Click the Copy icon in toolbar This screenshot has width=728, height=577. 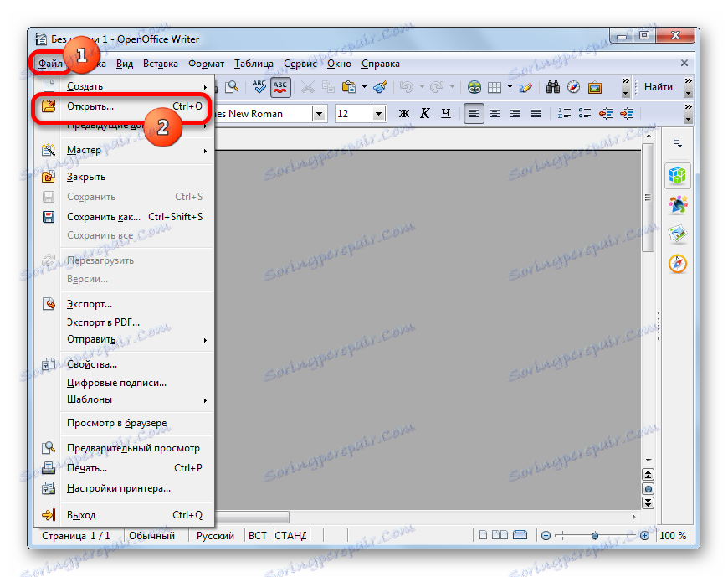click(x=328, y=87)
